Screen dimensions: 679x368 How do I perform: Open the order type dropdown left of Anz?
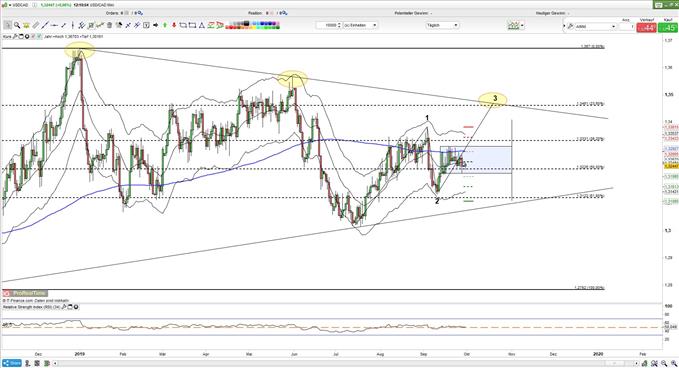click(595, 26)
